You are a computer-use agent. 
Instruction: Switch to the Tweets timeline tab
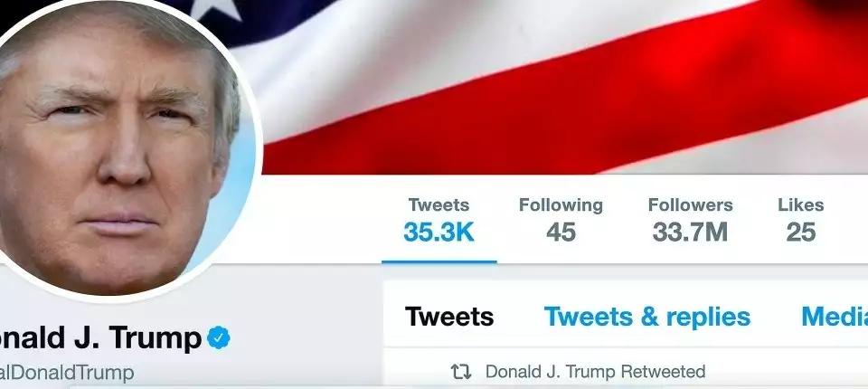click(449, 317)
